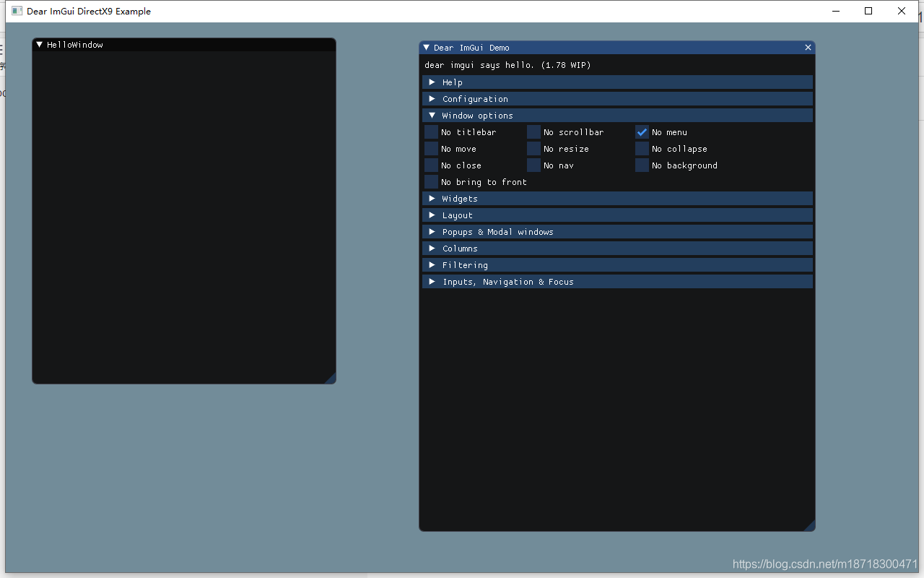This screenshot has height=578, width=924.
Task: Enable the No titlebar checkbox
Action: [x=431, y=131]
